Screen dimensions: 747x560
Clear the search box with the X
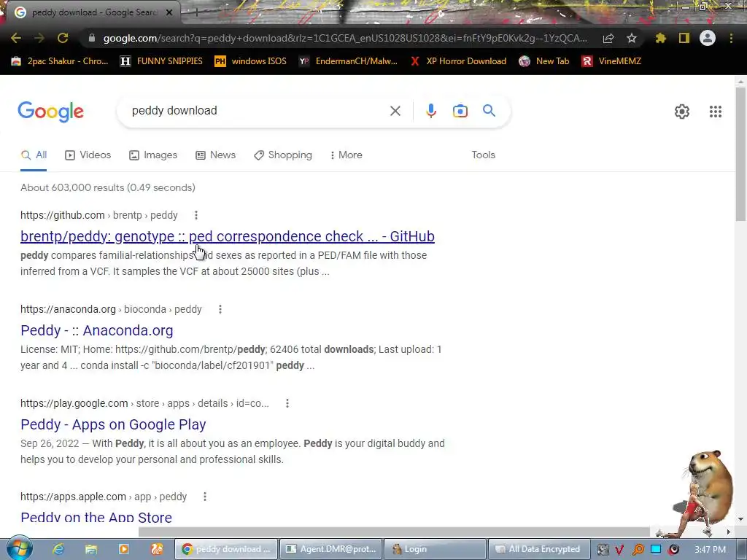pyautogui.click(x=395, y=111)
